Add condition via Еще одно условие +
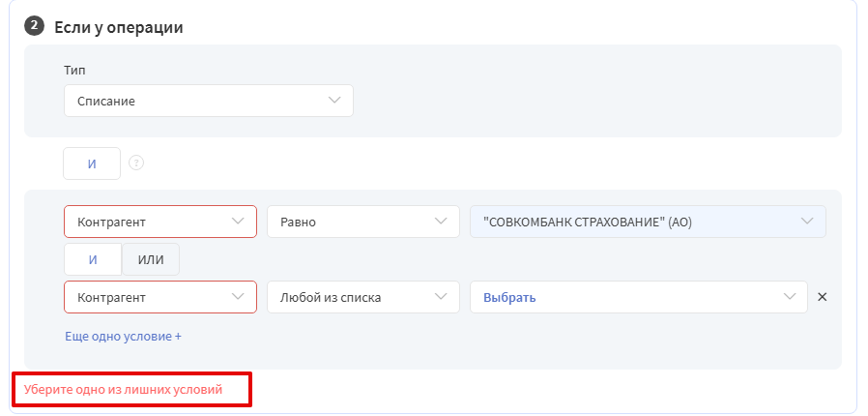 pos(124,337)
